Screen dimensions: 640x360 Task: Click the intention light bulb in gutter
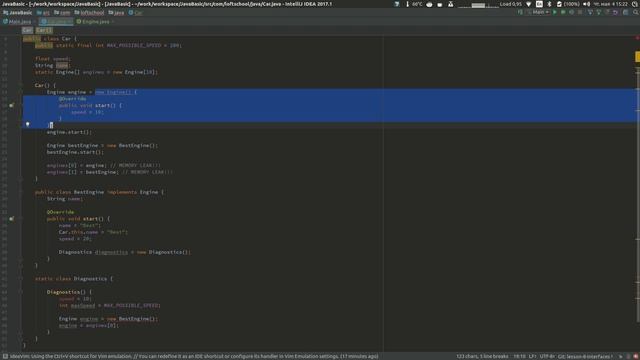click(28, 124)
